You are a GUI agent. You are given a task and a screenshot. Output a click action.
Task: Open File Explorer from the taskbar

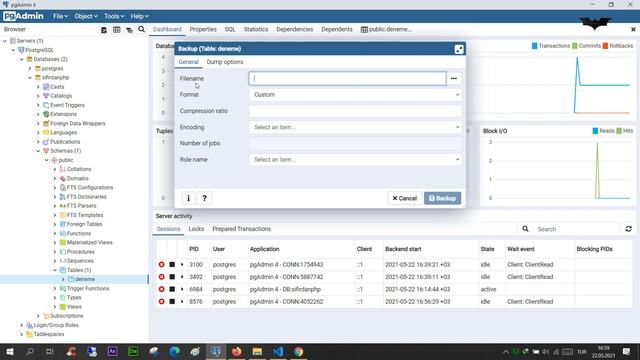pos(257,351)
